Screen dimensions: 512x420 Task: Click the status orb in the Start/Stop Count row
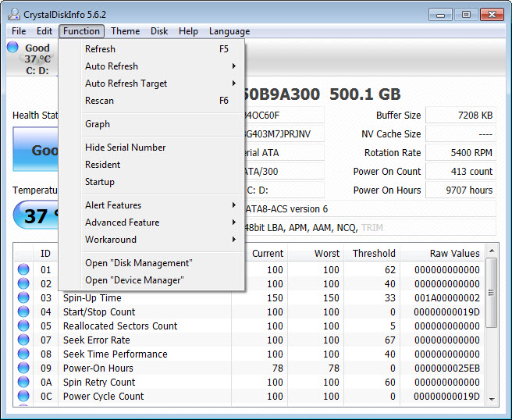tap(23, 311)
